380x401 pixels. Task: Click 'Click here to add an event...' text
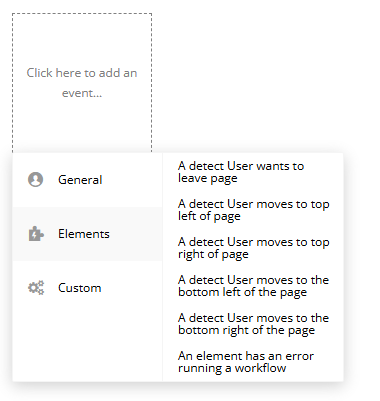point(82,83)
